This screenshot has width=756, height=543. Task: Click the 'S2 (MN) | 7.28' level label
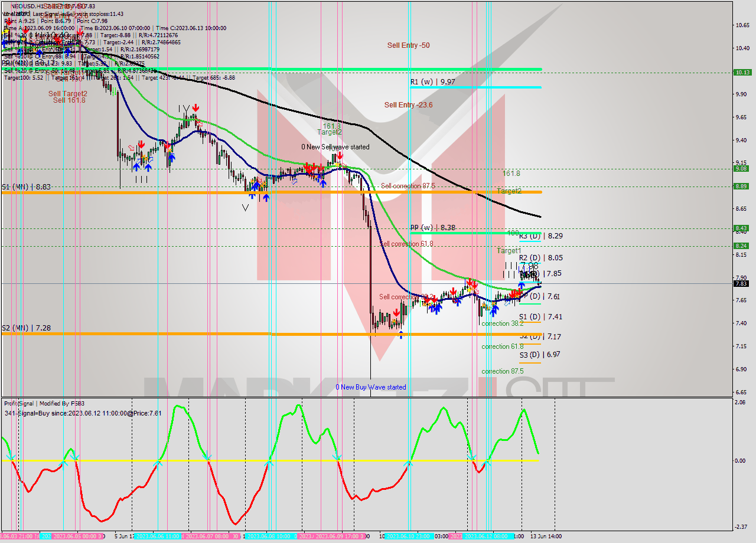coord(26,328)
